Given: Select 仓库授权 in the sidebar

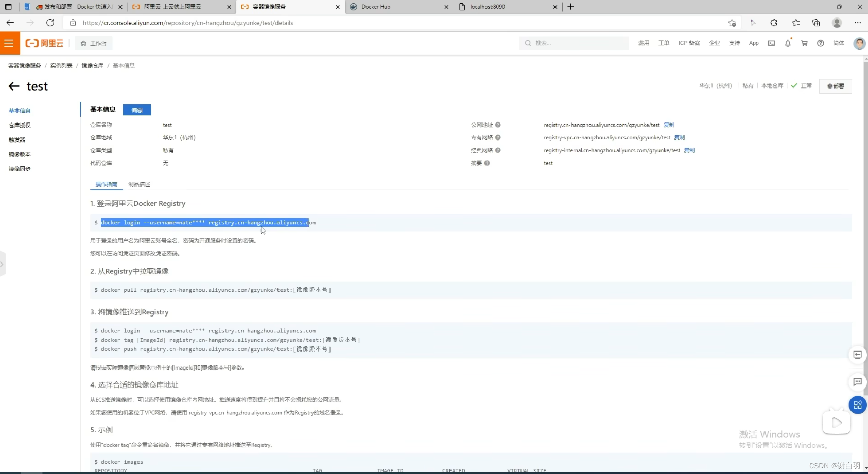Looking at the screenshot, I should (x=20, y=125).
